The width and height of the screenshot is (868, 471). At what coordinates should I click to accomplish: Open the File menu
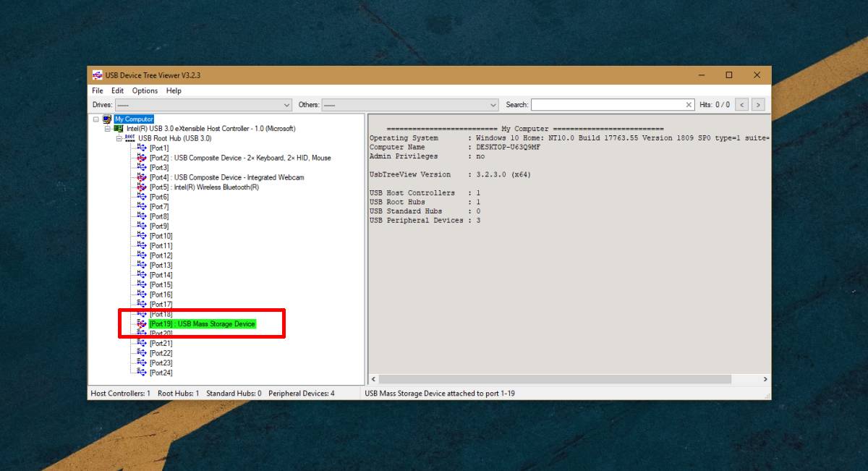pyautogui.click(x=98, y=90)
